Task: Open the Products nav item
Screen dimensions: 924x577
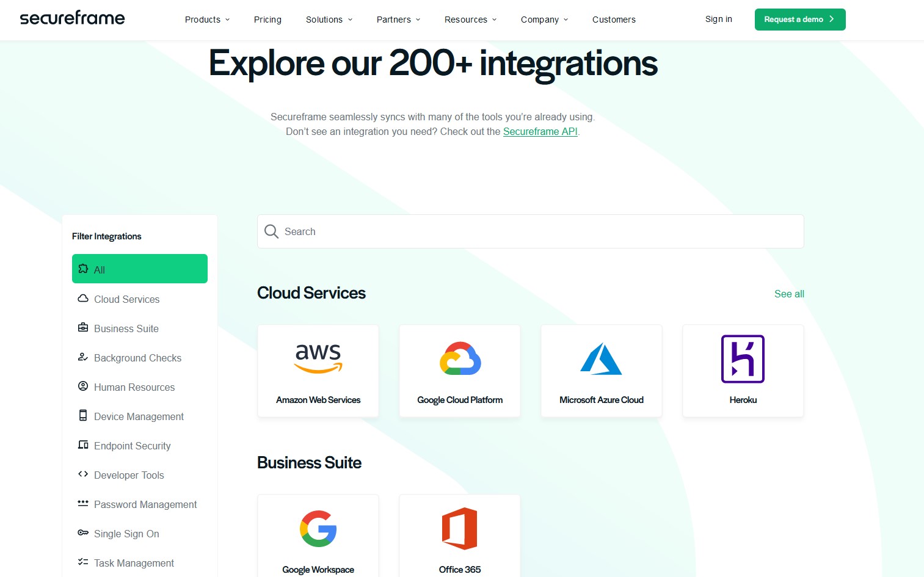Action: pyautogui.click(x=203, y=20)
